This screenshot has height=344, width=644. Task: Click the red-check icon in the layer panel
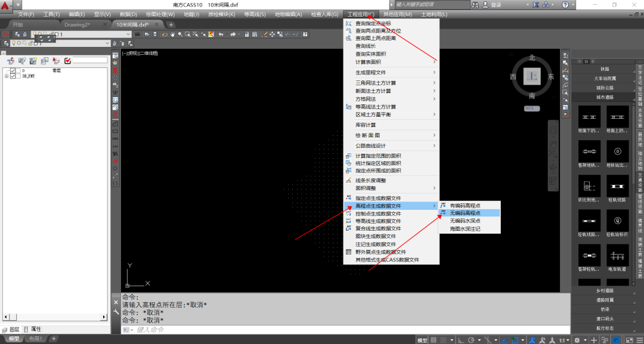pos(68,61)
